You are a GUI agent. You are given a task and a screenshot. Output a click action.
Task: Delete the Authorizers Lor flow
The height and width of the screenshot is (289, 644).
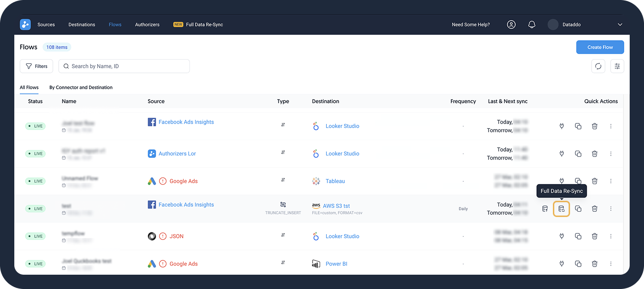pyautogui.click(x=595, y=154)
